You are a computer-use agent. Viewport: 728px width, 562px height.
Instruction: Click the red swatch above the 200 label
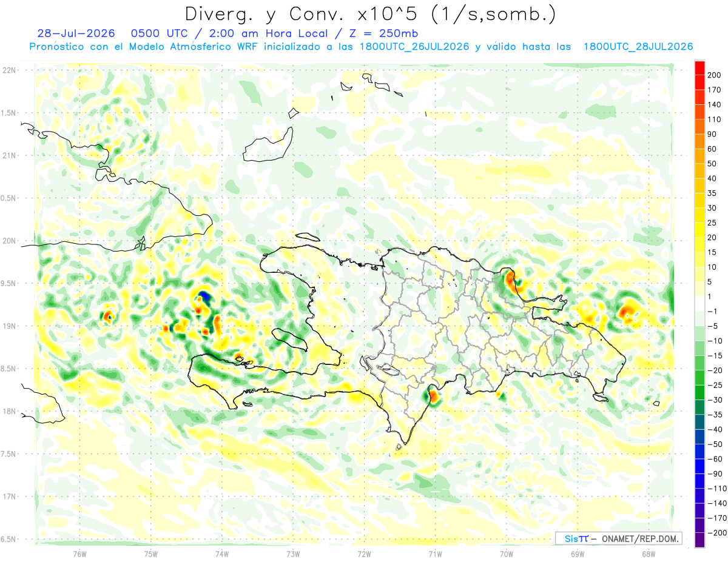click(x=699, y=68)
